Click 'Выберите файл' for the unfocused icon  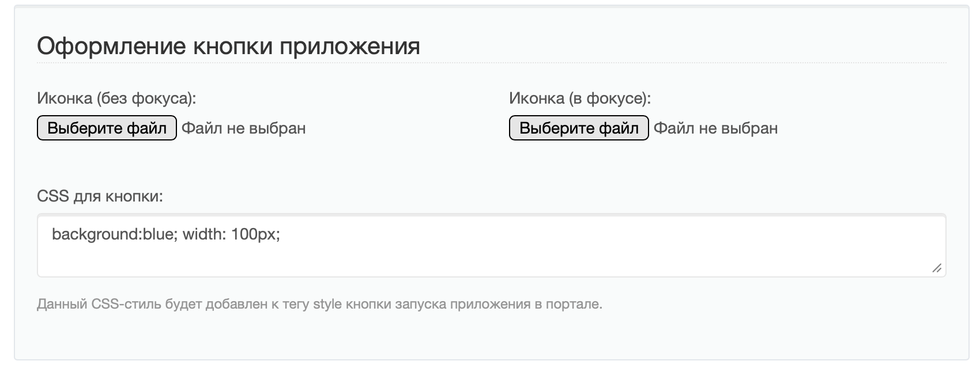pos(107,128)
